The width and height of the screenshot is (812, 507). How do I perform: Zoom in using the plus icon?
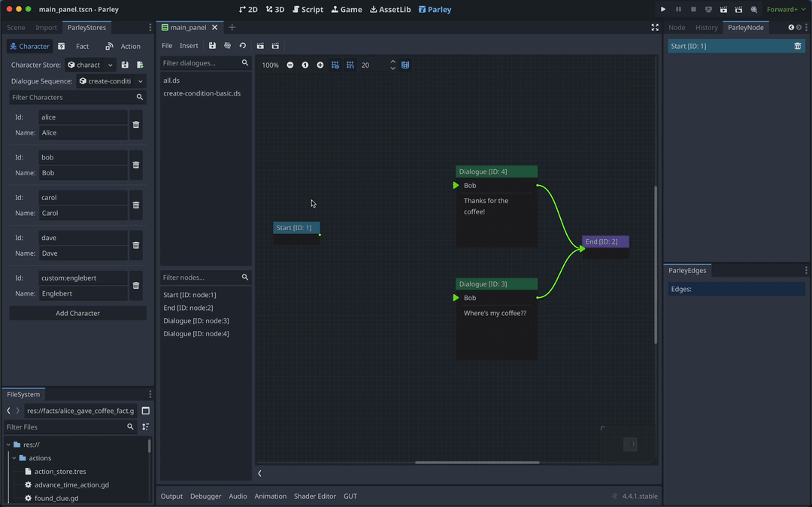point(320,65)
